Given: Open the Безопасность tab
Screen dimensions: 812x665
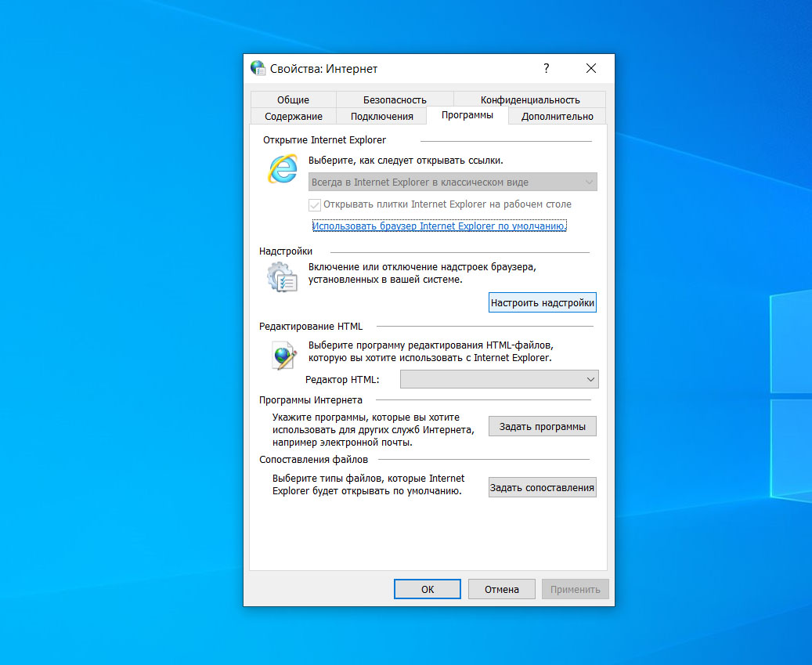Looking at the screenshot, I should (x=394, y=99).
